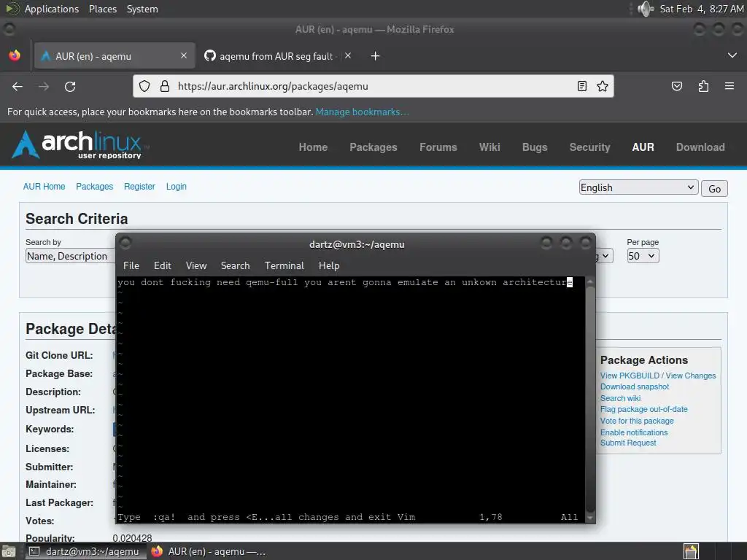Screen dimensions: 747x560
Task: Open the terminal File menu
Action: [x=131, y=265]
